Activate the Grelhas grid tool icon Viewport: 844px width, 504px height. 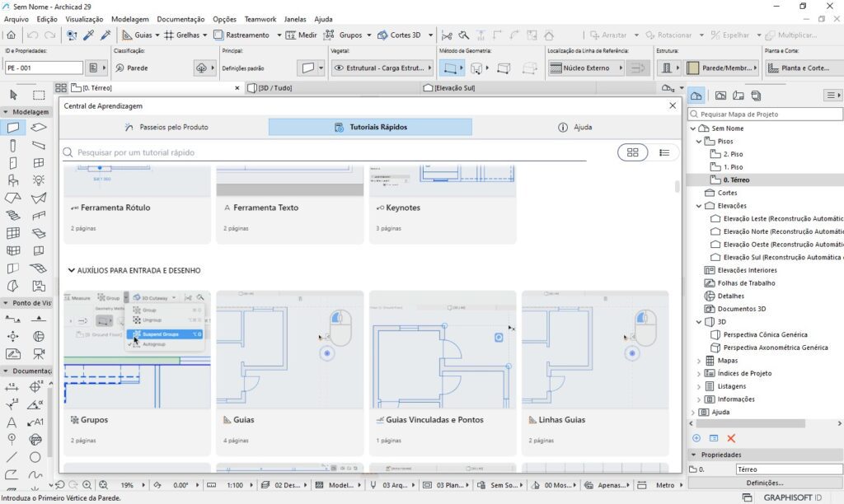click(171, 35)
